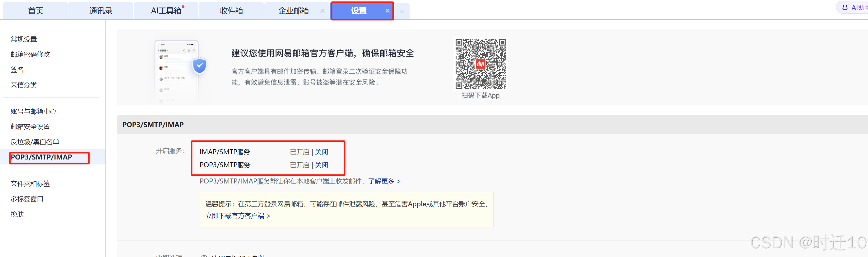Open 邮箱安全设置
This screenshot has height=257, width=868.
pyautogui.click(x=30, y=127)
